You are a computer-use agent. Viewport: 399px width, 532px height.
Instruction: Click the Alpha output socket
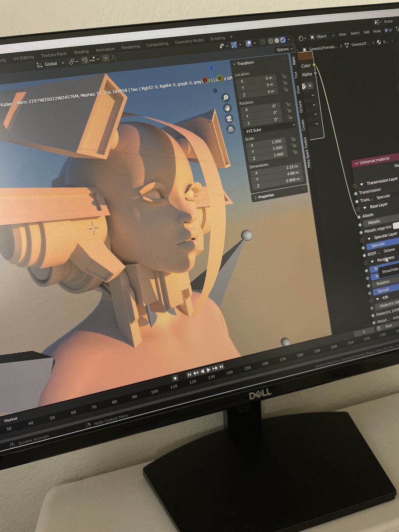pyautogui.click(x=315, y=74)
